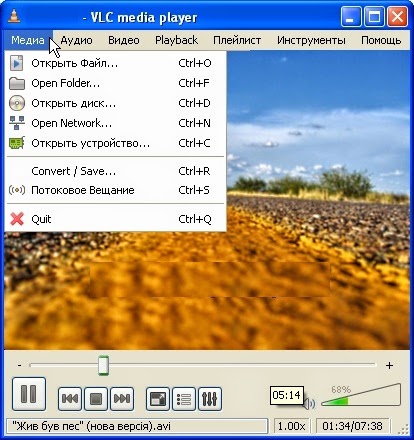This screenshot has height=440, width=414.
Task: Choose Quit from the Медиа menu
Action: click(x=115, y=219)
